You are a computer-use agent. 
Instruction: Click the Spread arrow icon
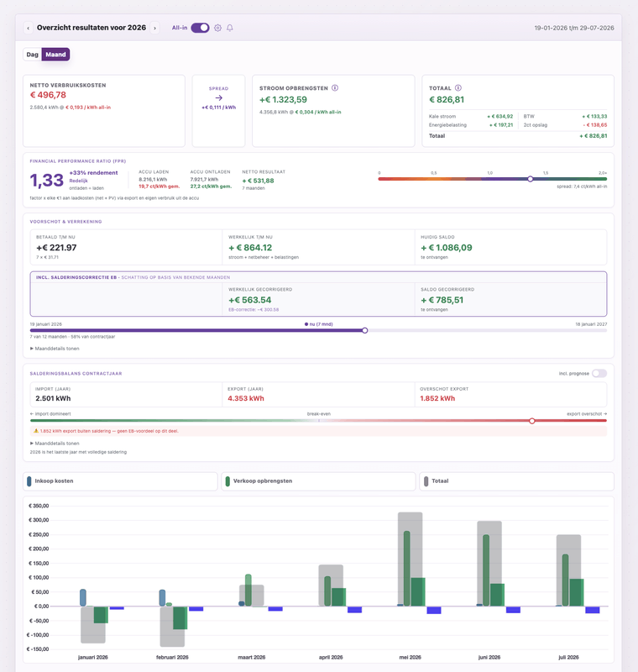click(x=219, y=98)
